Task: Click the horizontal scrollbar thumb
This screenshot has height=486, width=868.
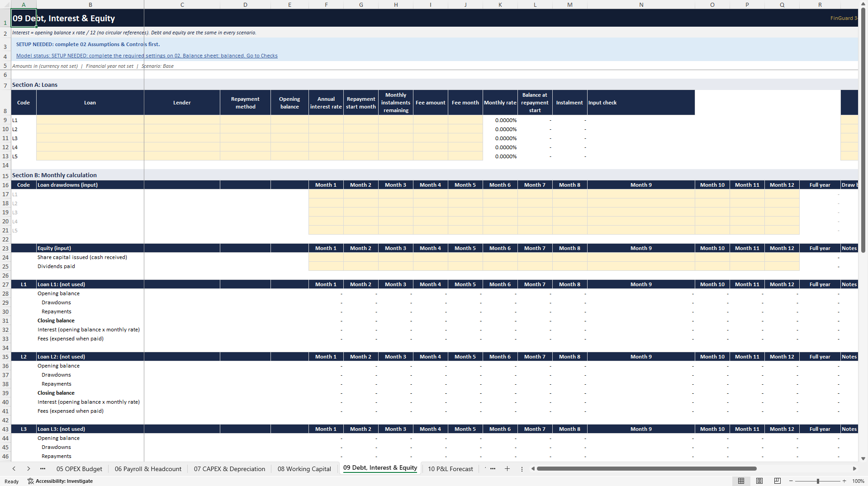Action: click(x=646, y=469)
